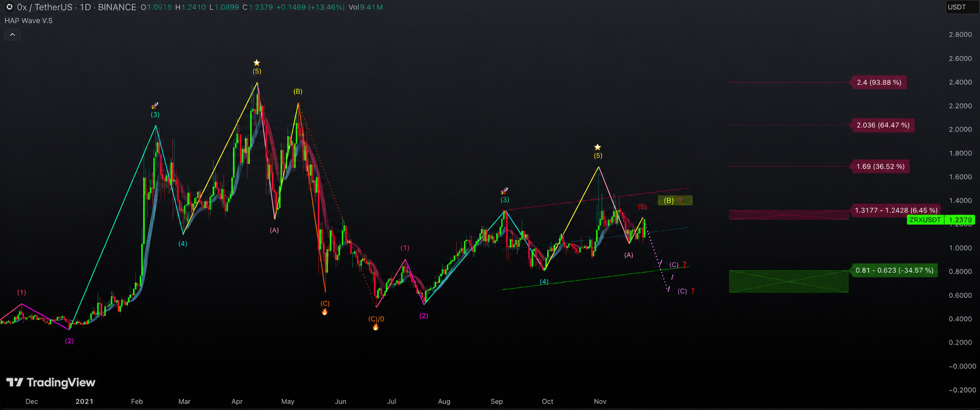Screen dimensions: 980x410
Task: Click the Jul label on time axis
Action: [391, 401]
